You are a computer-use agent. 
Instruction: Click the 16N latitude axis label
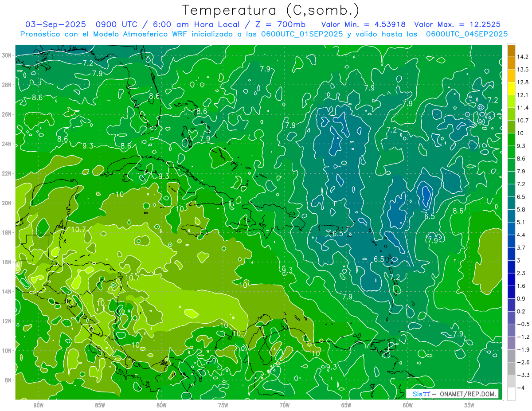[8, 262]
